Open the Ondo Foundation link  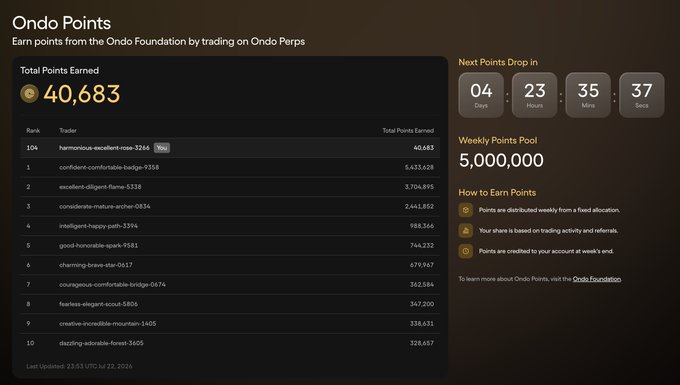click(597, 279)
